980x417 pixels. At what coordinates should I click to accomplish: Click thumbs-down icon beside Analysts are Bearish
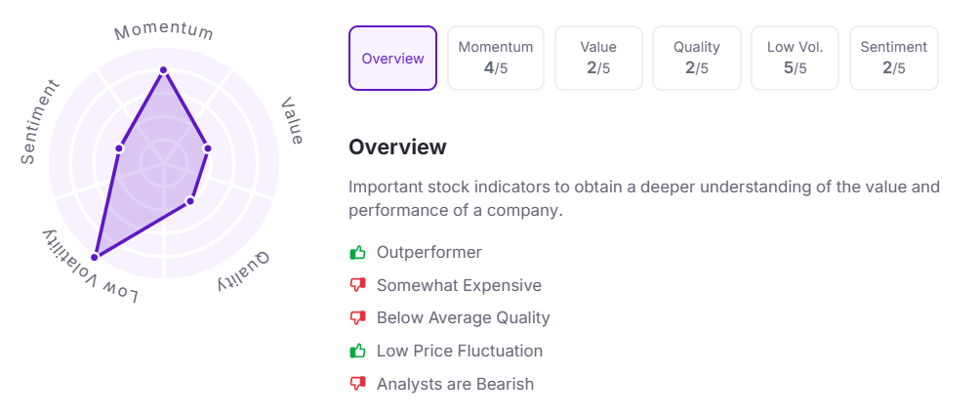point(357,384)
